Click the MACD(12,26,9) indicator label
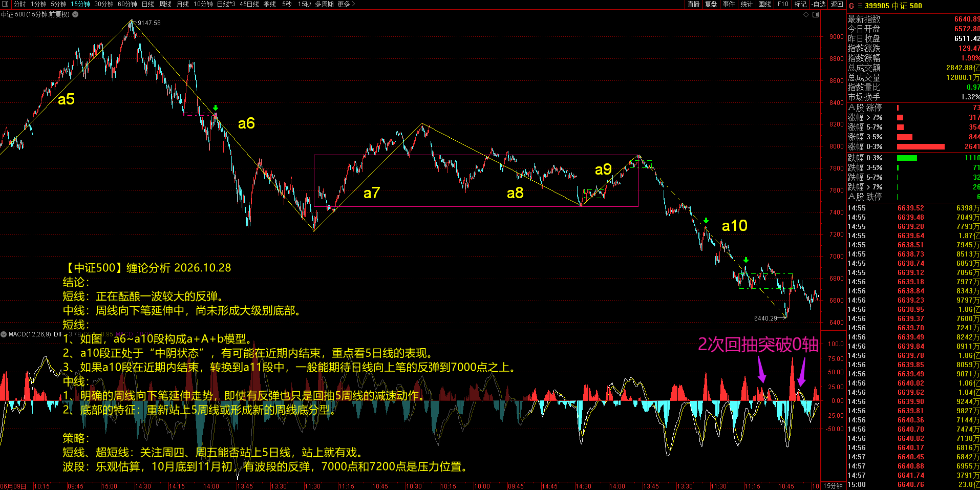The image size is (980, 490). tap(30, 334)
